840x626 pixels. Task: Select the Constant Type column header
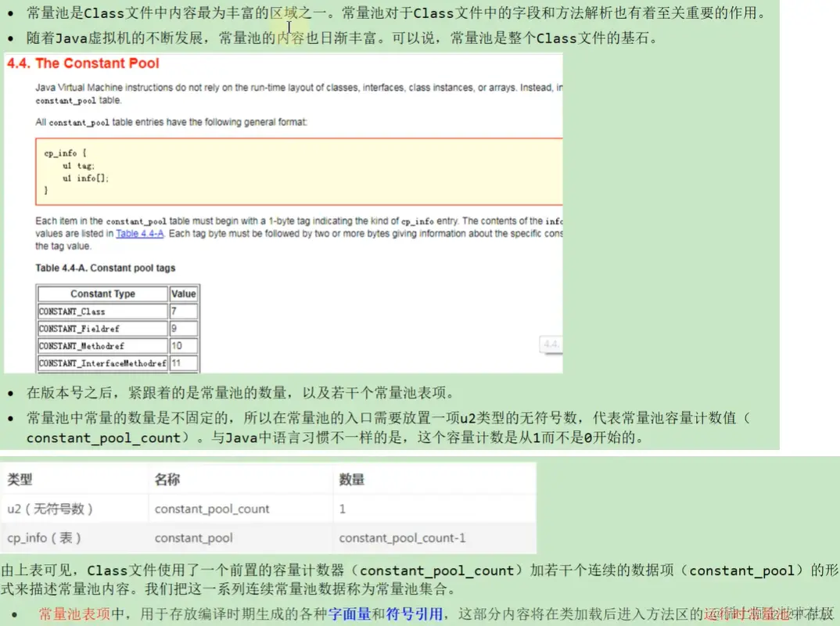[x=103, y=293]
